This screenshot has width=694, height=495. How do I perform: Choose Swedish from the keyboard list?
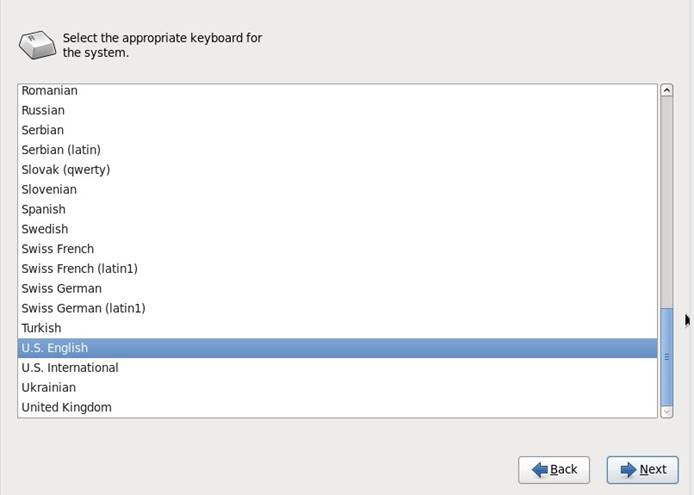point(45,229)
